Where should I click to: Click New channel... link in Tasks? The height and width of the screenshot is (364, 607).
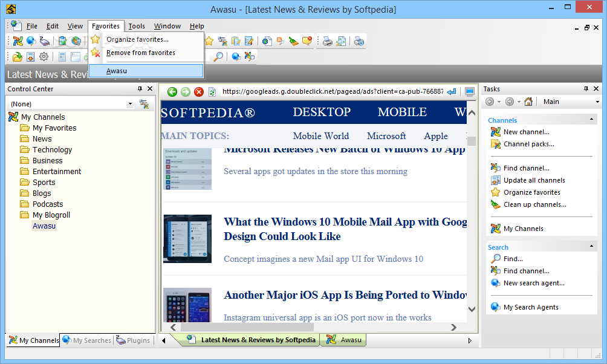526,132
